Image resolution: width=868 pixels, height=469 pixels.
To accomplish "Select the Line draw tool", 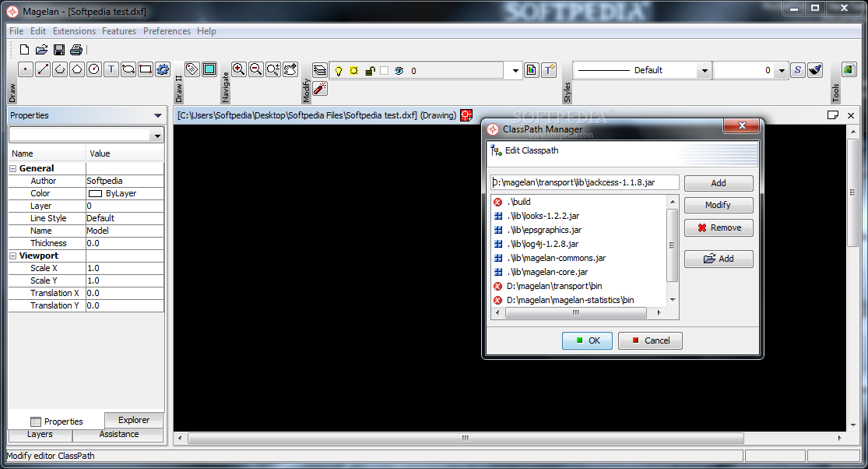I will (43, 69).
